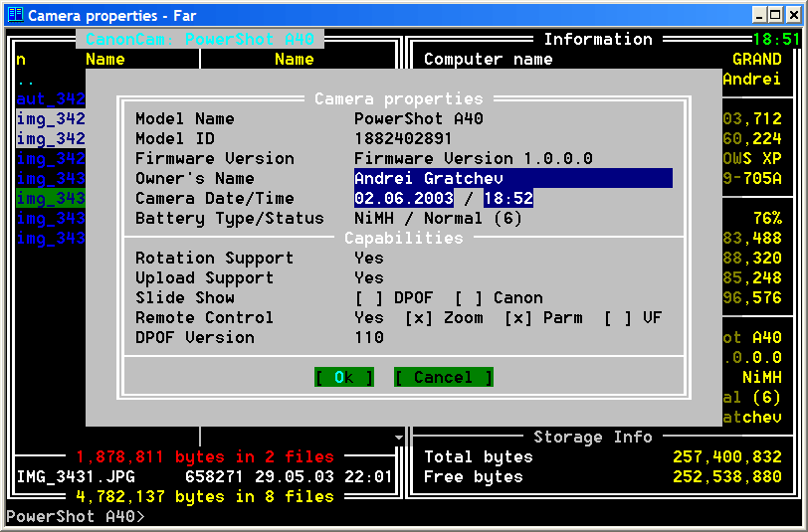Click the Computer name label in Information panel

pyautogui.click(x=488, y=60)
